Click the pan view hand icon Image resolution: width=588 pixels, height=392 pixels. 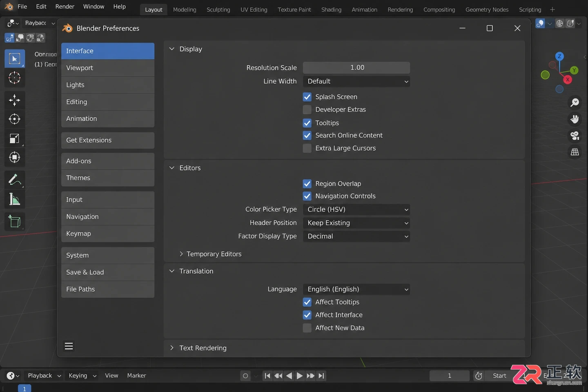point(575,119)
